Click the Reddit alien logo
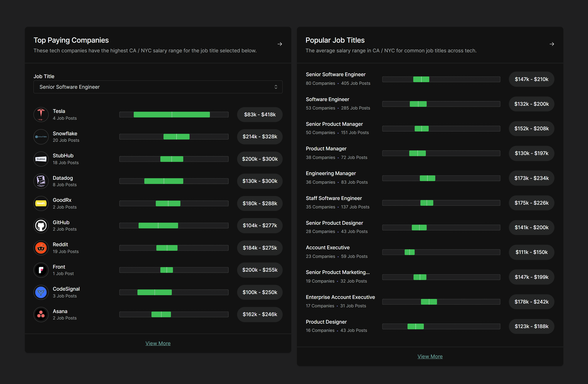588x384 pixels. click(41, 248)
